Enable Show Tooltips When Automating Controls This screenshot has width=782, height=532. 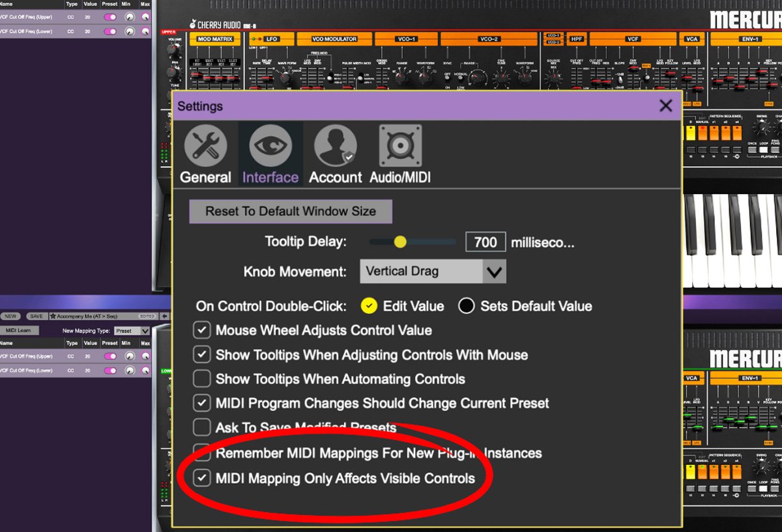[202, 378]
